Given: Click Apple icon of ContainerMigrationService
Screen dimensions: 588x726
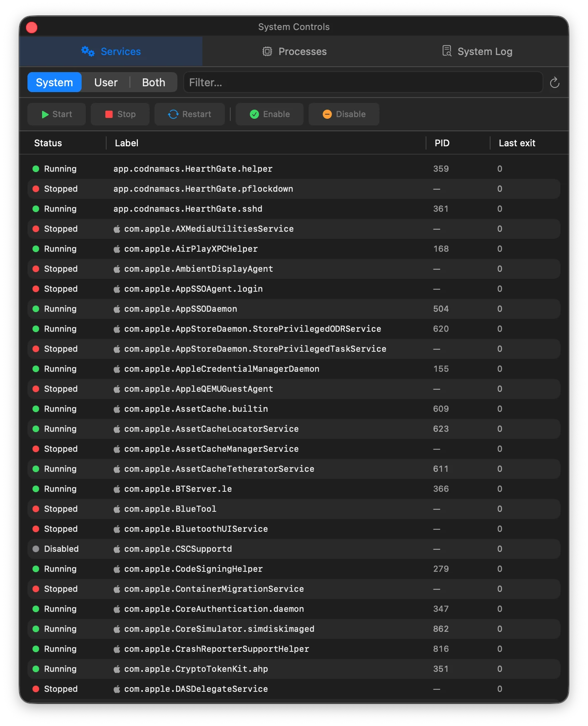Looking at the screenshot, I should [117, 589].
